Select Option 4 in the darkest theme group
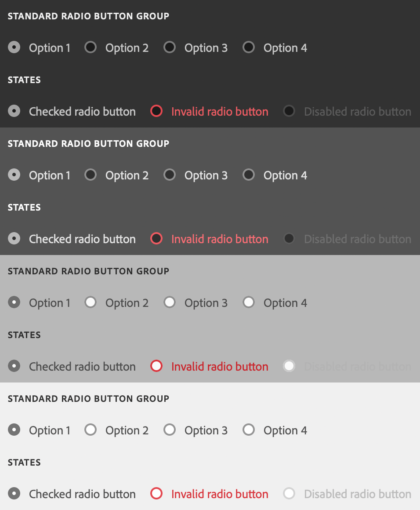This screenshot has width=420, height=510. [x=249, y=47]
